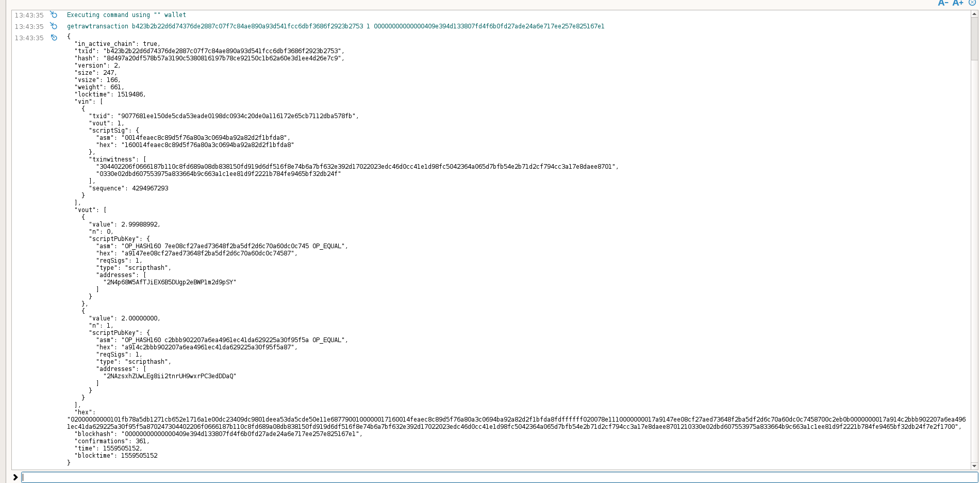Click the asm line with OP_HASH160 c2bbb902207a
Image resolution: width=980 pixels, height=483 pixels.
(x=222, y=340)
